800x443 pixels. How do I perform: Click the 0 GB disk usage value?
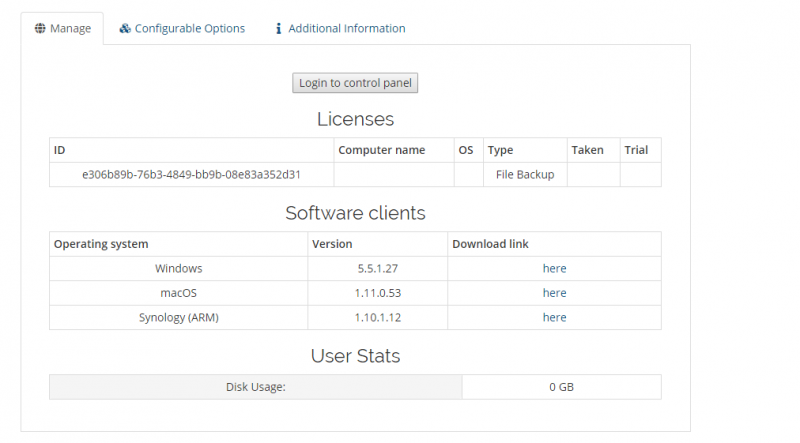coord(561,387)
